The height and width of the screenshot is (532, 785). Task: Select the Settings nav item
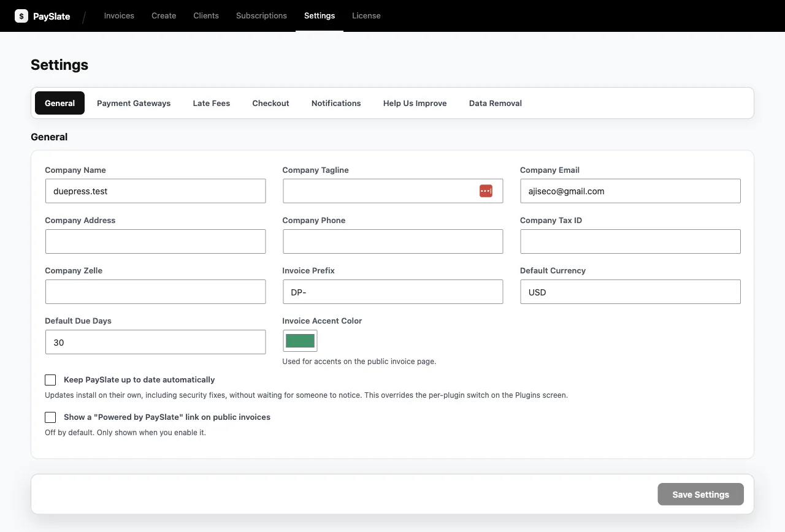320,16
